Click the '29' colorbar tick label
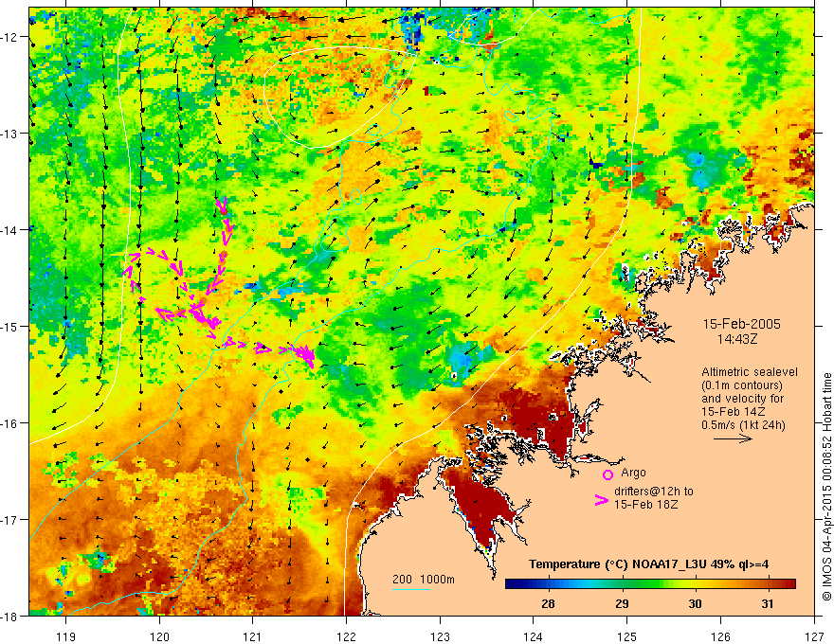The image size is (834, 644). pos(622,603)
